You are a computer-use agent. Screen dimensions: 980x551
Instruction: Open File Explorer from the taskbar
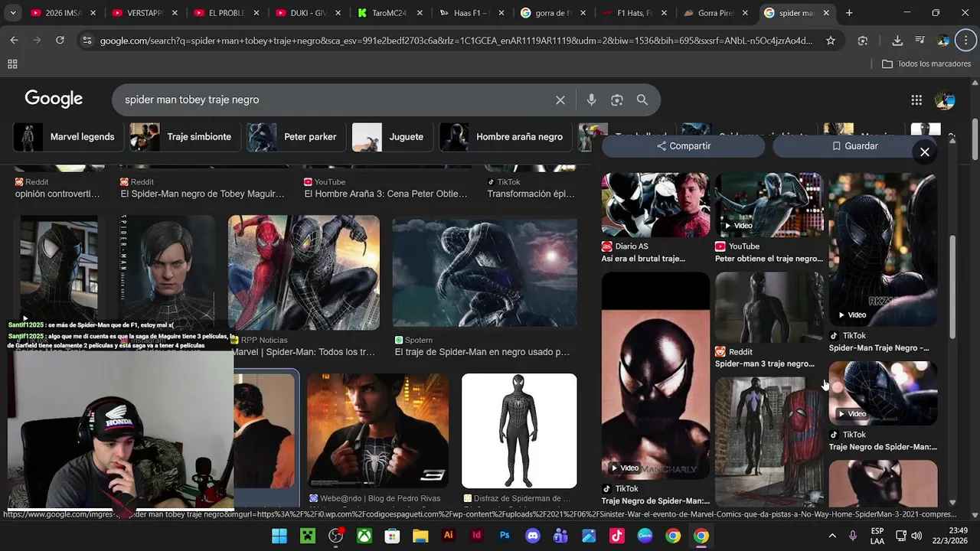pyautogui.click(x=420, y=536)
